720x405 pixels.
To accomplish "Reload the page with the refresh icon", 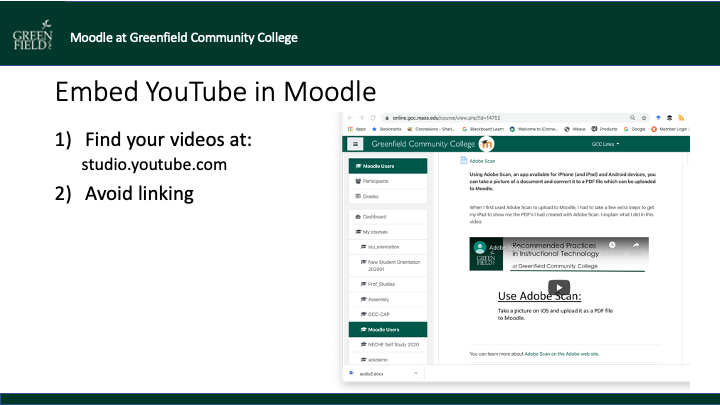I will pos(373,118).
